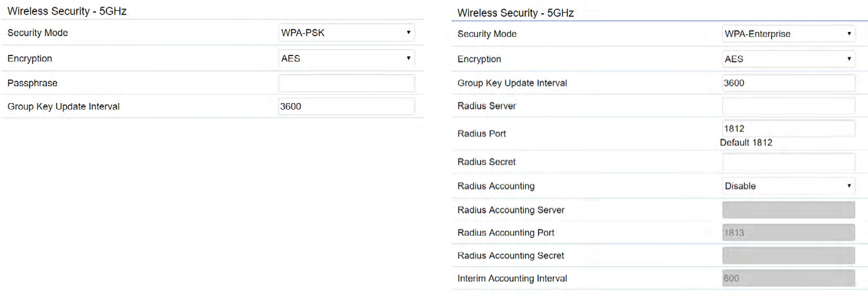Expand the Encryption dropdown in the WPA-Enterprise panel

pos(788,59)
